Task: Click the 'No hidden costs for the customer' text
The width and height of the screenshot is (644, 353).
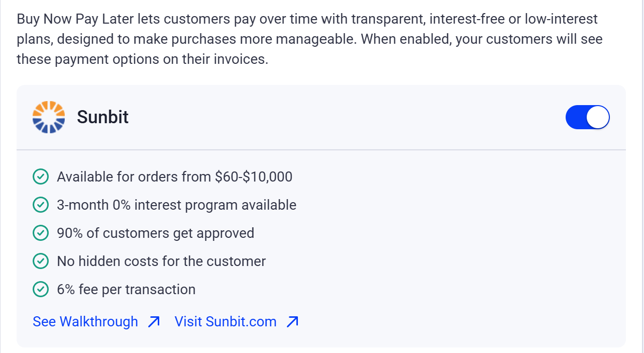Action: (161, 261)
